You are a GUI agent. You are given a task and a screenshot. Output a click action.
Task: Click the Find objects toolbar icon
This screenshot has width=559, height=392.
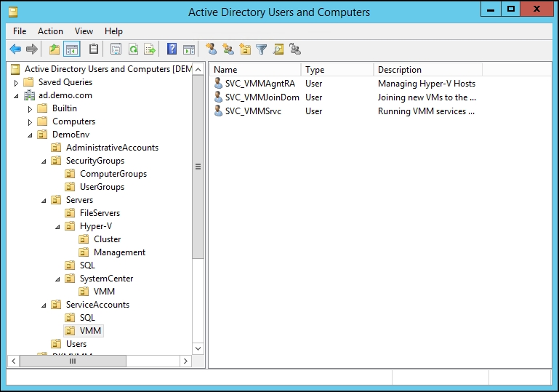click(x=278, y=49)
